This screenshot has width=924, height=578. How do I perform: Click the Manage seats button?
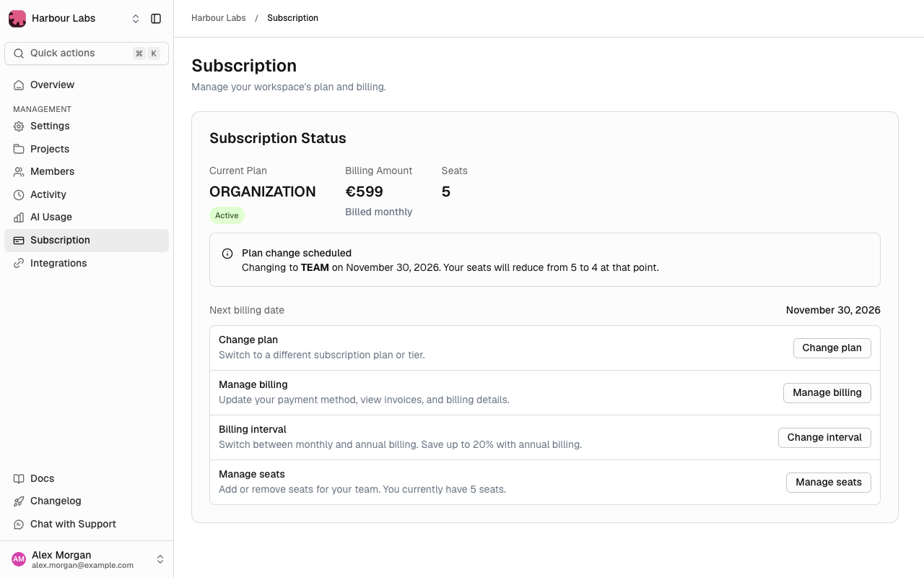tap(829, 483)
